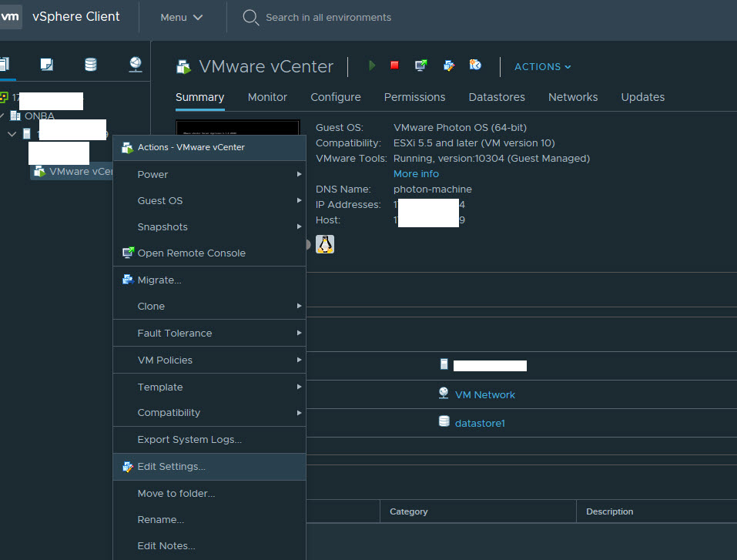Screen dimensions: 737x560
Task: Collapse the ONBA datacenter tree node
Action: [x=3, y=116]
